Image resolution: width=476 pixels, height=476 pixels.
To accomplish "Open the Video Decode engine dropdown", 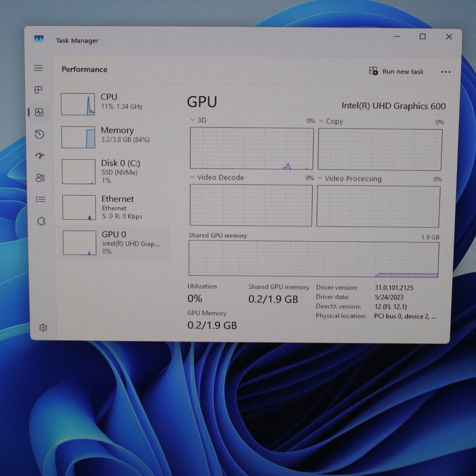I will [x=192, y=177].
